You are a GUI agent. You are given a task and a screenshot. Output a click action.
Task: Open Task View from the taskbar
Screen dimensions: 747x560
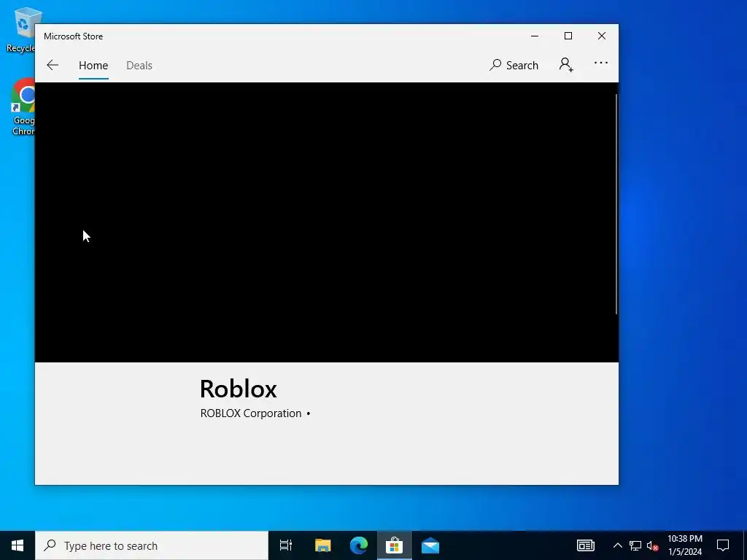tap(286, 545)
